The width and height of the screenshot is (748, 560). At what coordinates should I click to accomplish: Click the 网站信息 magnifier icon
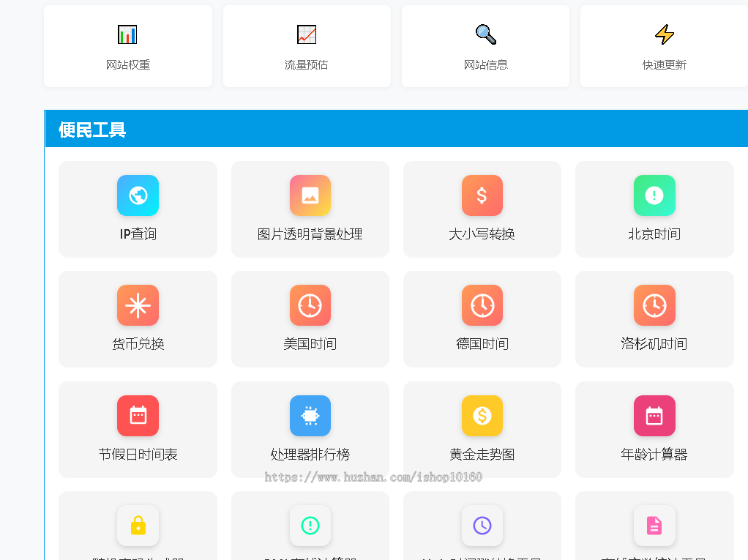point(486,34)
